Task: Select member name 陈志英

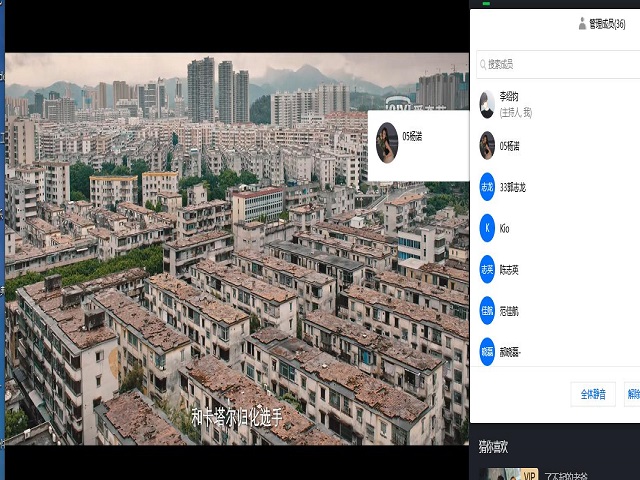Action: click(x=509, y=270)
